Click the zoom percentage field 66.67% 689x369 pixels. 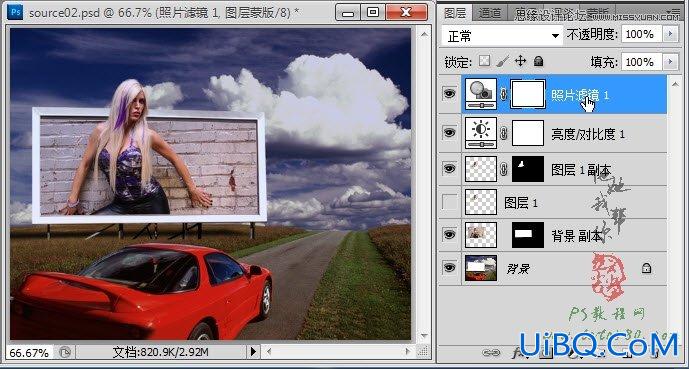click(29, 352)
